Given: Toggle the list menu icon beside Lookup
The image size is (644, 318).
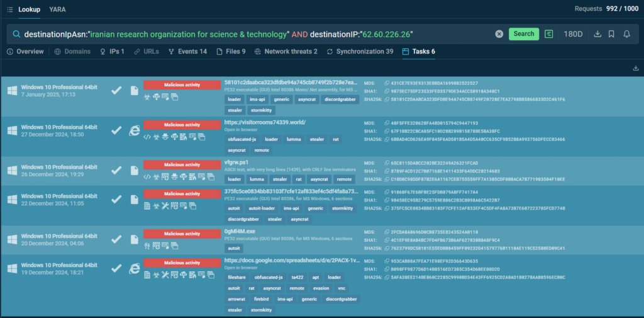Looking at the screenshot, I should 9,9.
